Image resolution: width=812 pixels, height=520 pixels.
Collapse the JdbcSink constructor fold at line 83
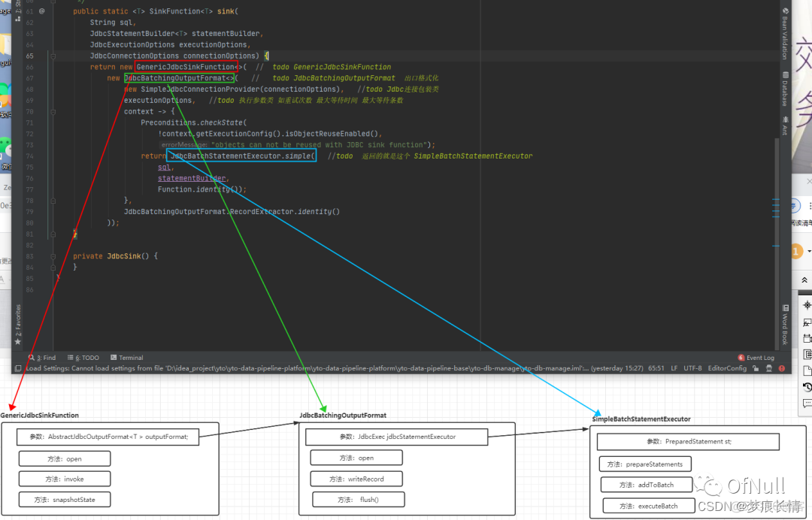coord(53,256)
